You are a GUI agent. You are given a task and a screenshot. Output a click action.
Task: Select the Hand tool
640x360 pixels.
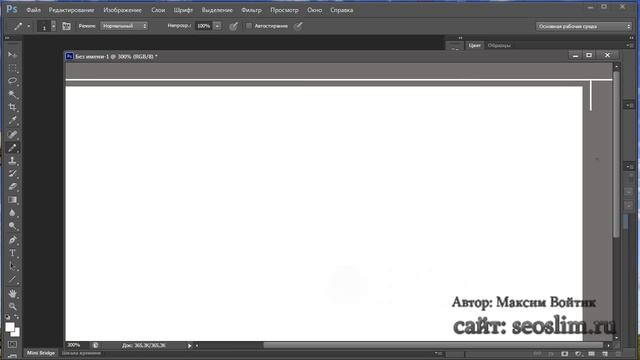coord(12,293)
